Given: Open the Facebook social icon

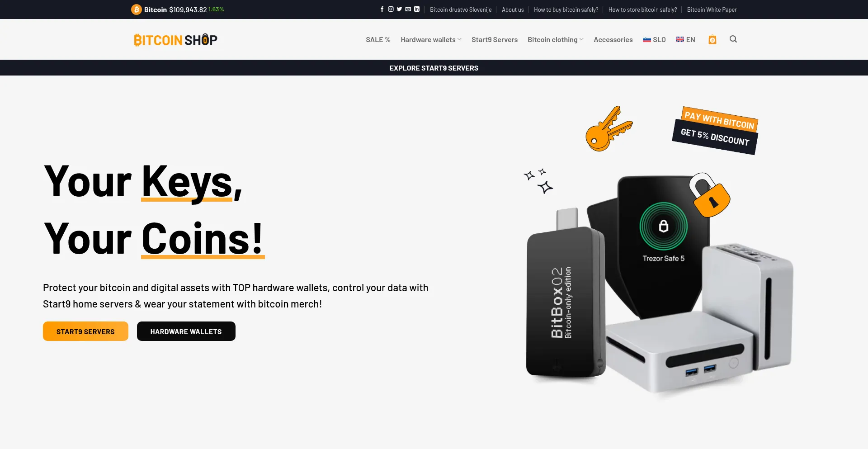Looking at the screenshot, I should tap(382, 9).
